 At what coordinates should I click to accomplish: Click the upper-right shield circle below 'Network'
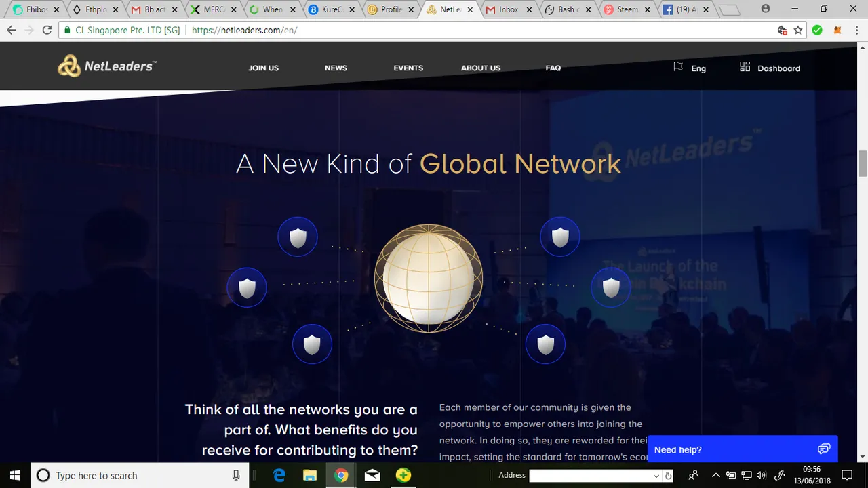click(x=560, y=237)
